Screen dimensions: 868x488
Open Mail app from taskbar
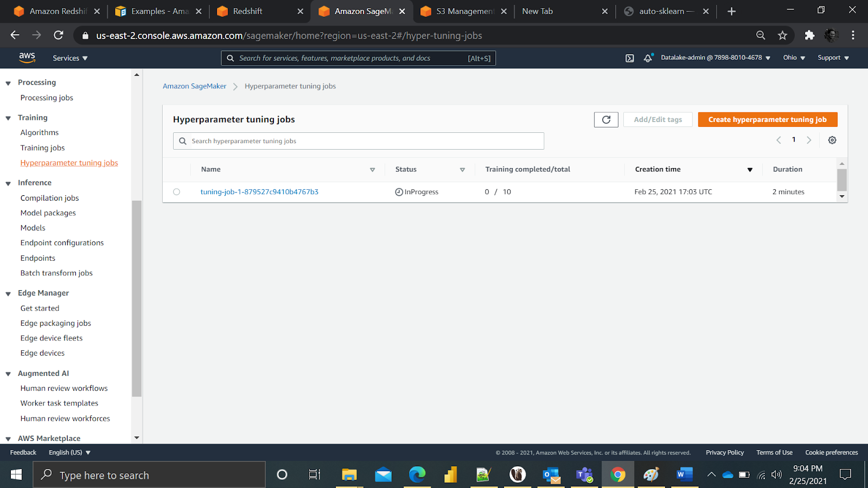[x=383, y=475]
